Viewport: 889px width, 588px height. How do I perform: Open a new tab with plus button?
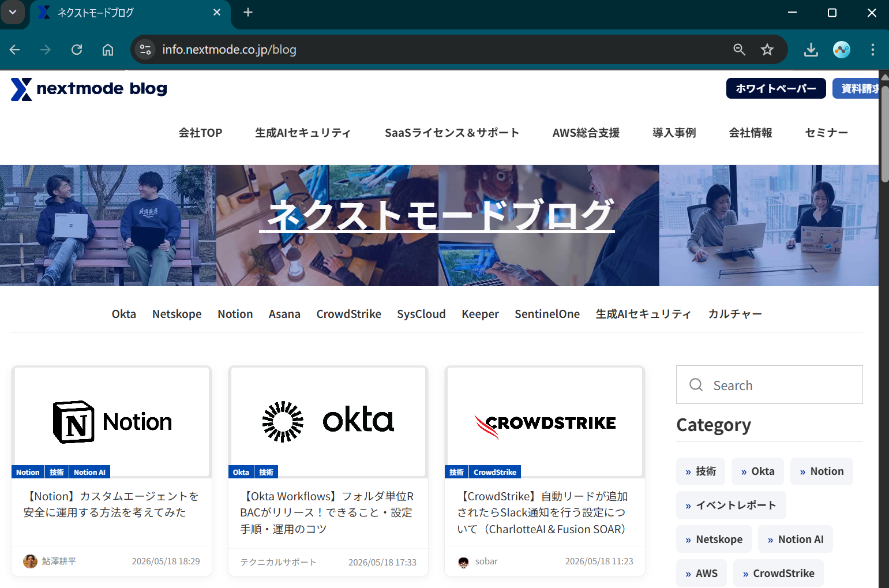pyautogui.click(x=248, y=12)
